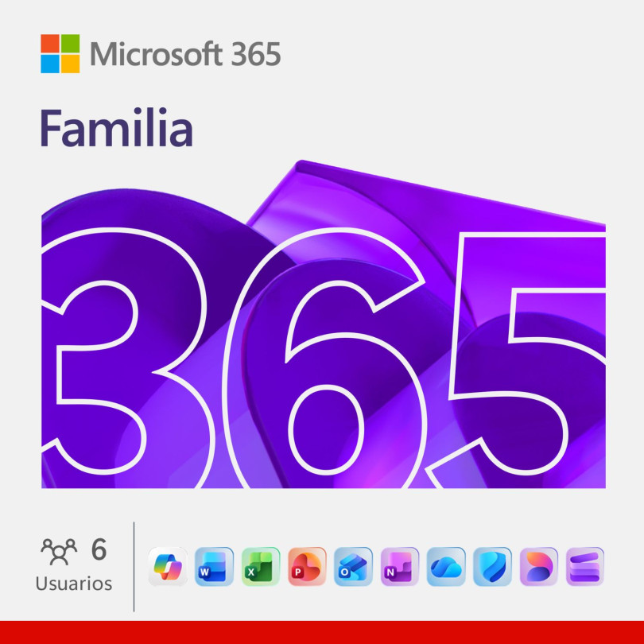Click the PowerPoint app icon

pos(307,566)
